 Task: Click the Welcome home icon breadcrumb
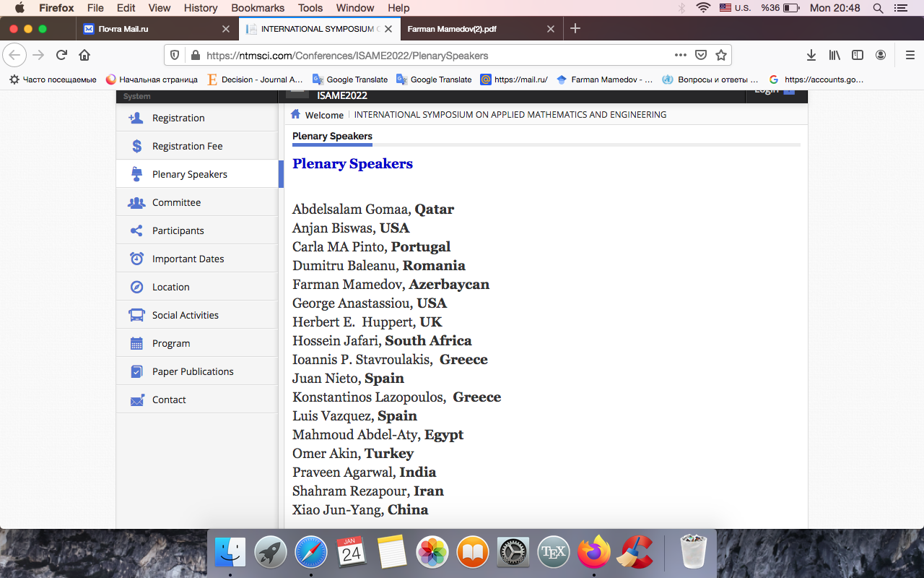click(x=296, y=115)
